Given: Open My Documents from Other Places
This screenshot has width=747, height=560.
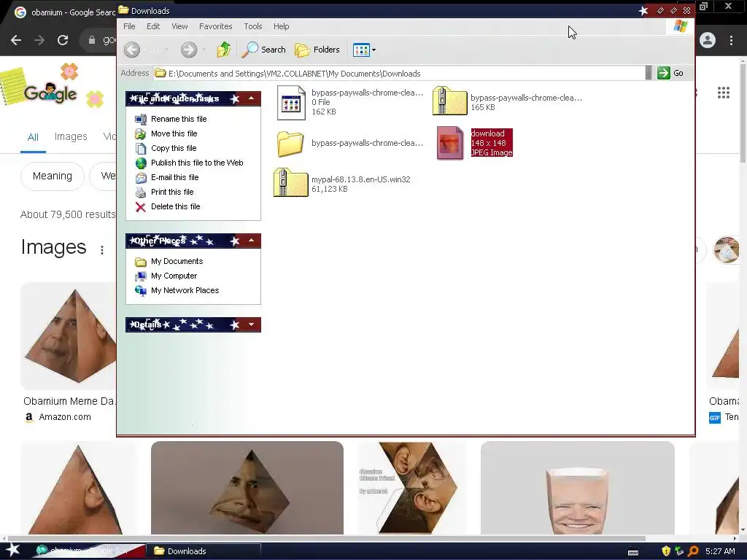Looking at the screenshot, I should tap(177, 262).
